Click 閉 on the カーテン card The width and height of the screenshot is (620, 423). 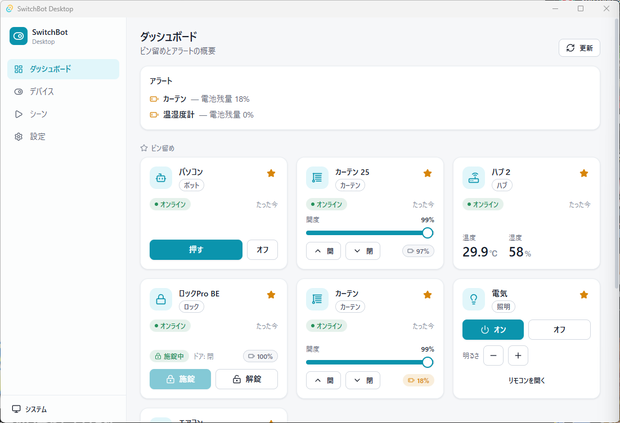coord(363,380)
